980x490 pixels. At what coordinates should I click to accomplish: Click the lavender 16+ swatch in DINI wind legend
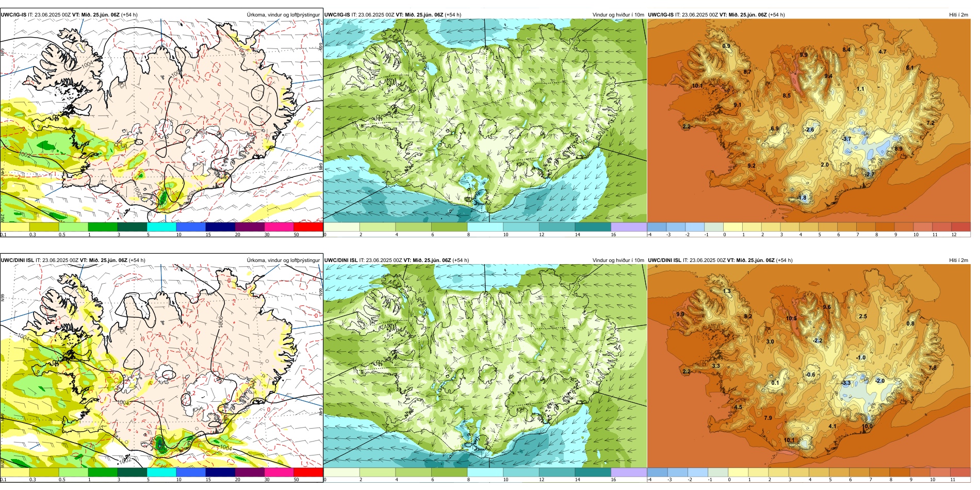point(629,472)
